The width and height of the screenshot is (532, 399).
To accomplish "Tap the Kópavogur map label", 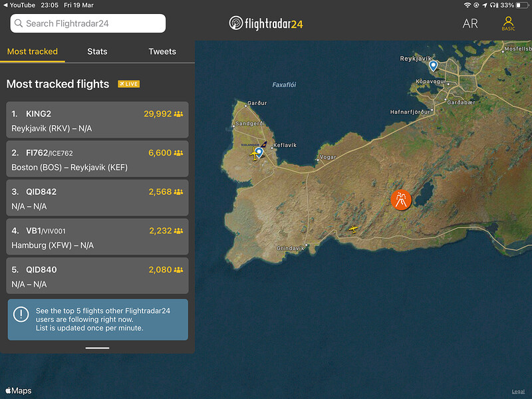I will [430, 81].
